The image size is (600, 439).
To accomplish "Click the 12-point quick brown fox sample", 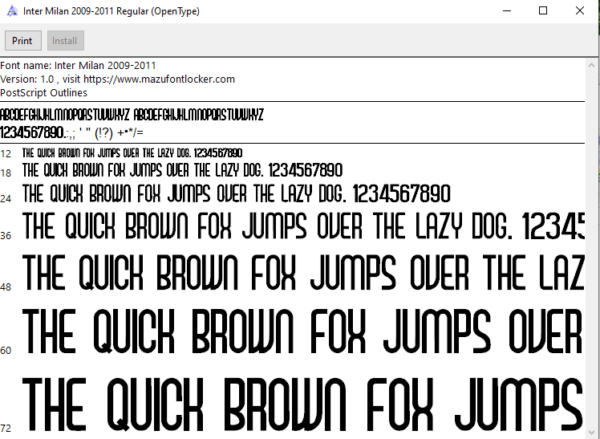I will 132,153.
